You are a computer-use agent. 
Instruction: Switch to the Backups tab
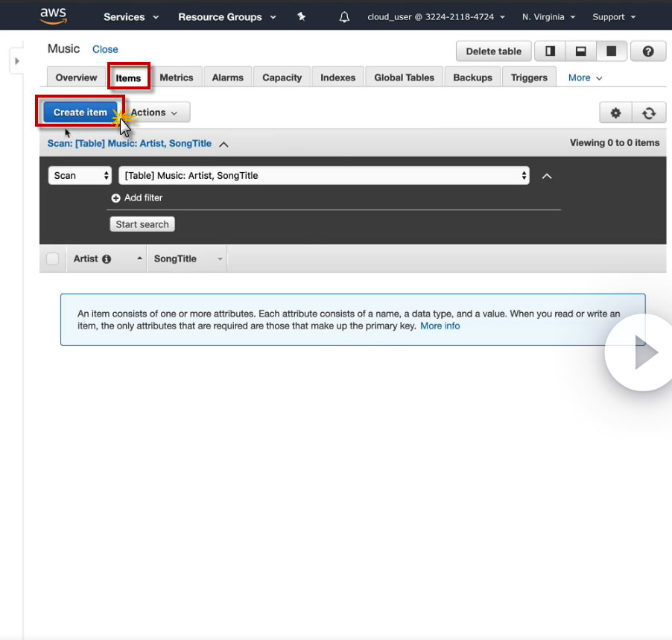[x=473, y=77]
